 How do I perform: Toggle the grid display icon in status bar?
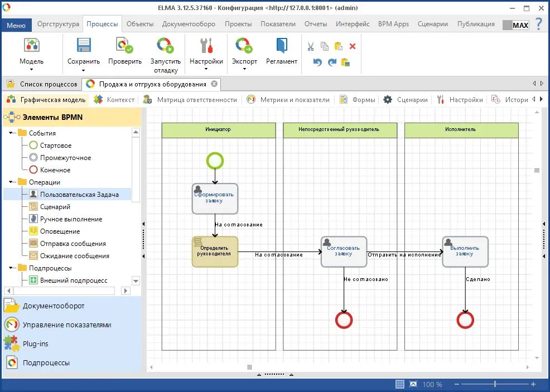click(x=400, y=384)
